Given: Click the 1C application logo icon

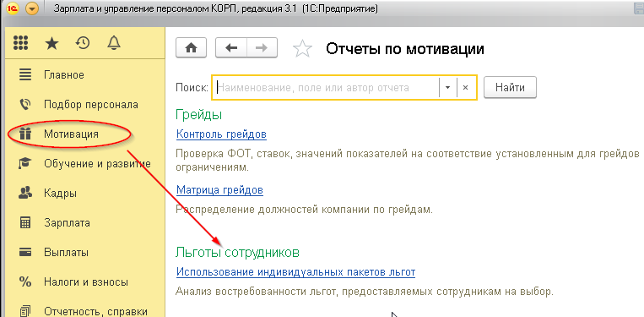Looking at the screenshot, I should click(13, 8).
